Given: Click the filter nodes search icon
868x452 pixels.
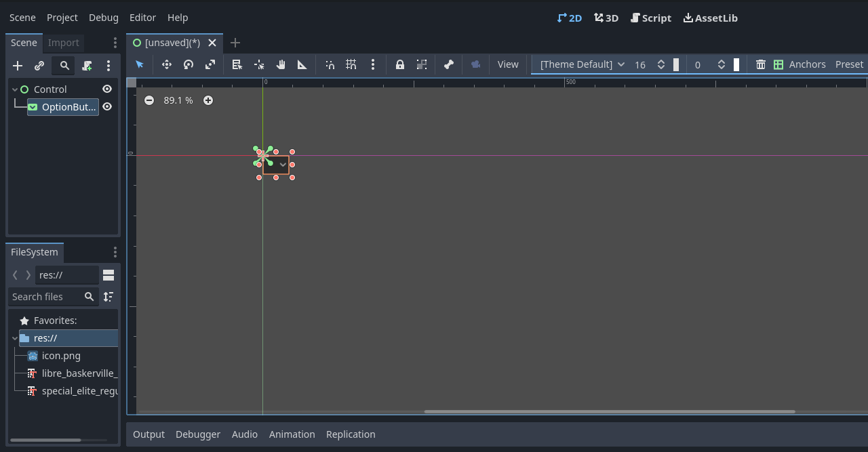Looking at the screenshot, I should point(64,66).
